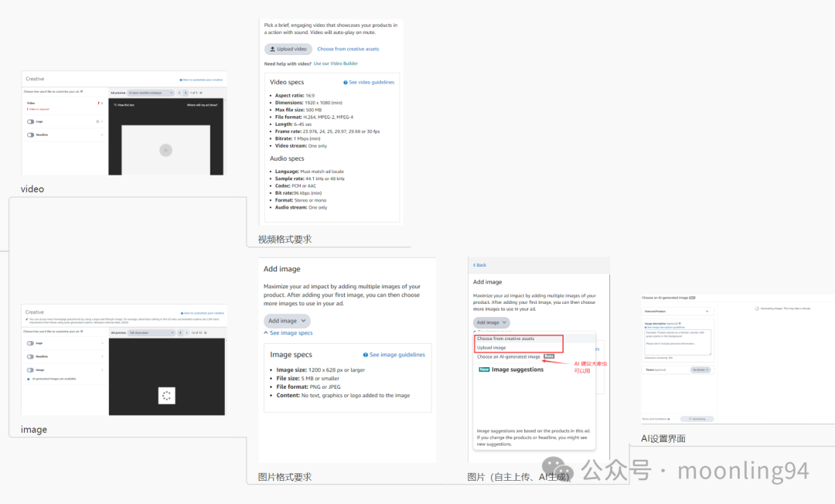Click the Beta badge next to AI-generated image
The image size is (835, 504).
[548, 356]
